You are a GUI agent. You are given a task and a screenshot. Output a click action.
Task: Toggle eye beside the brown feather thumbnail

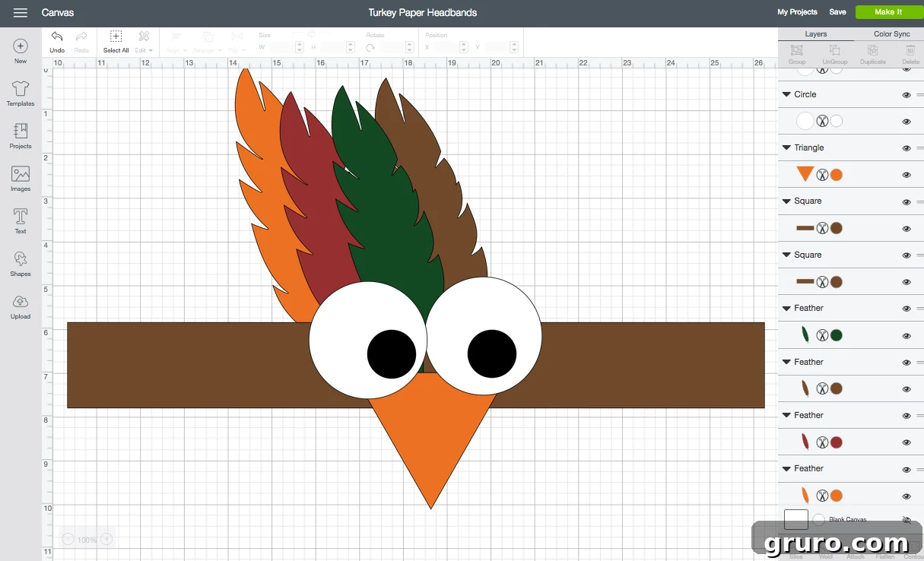pos(907,389)
